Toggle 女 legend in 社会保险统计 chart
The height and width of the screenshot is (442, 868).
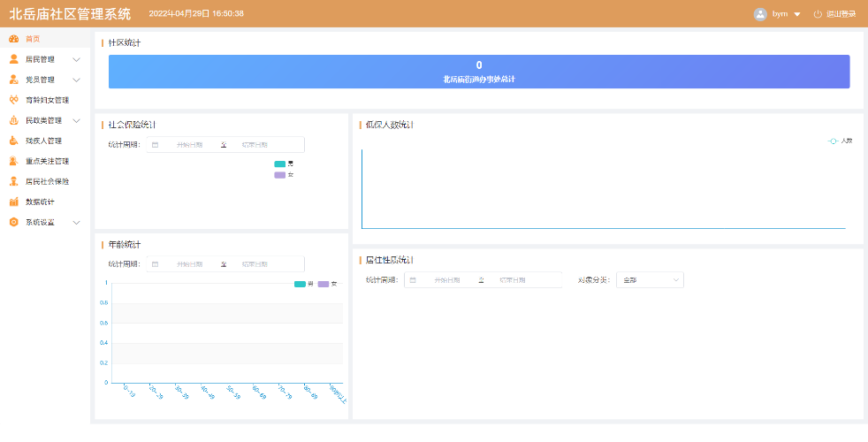tap(284, 175)
